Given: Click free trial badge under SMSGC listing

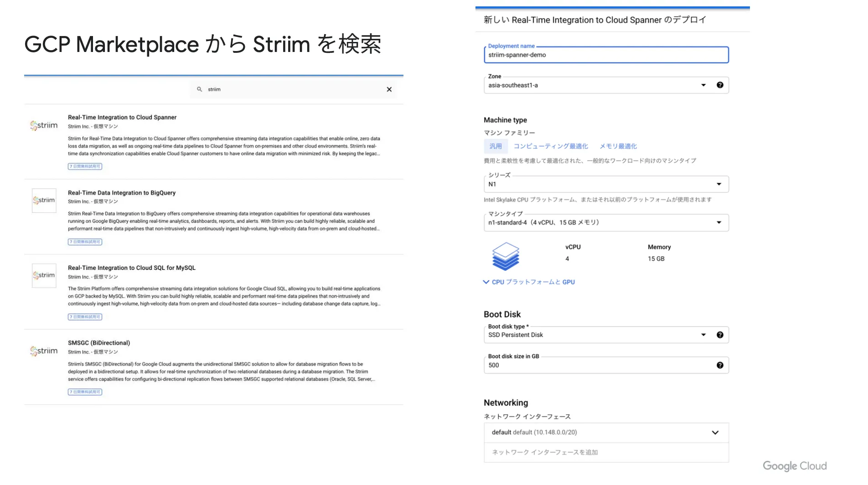Looking at the screenshot, I should pos(85,392).
